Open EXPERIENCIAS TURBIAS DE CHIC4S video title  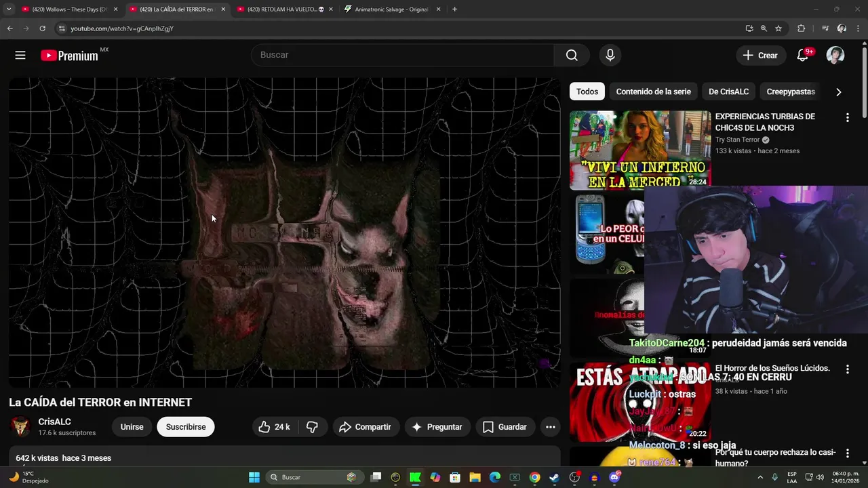click(x=765, y=122)
